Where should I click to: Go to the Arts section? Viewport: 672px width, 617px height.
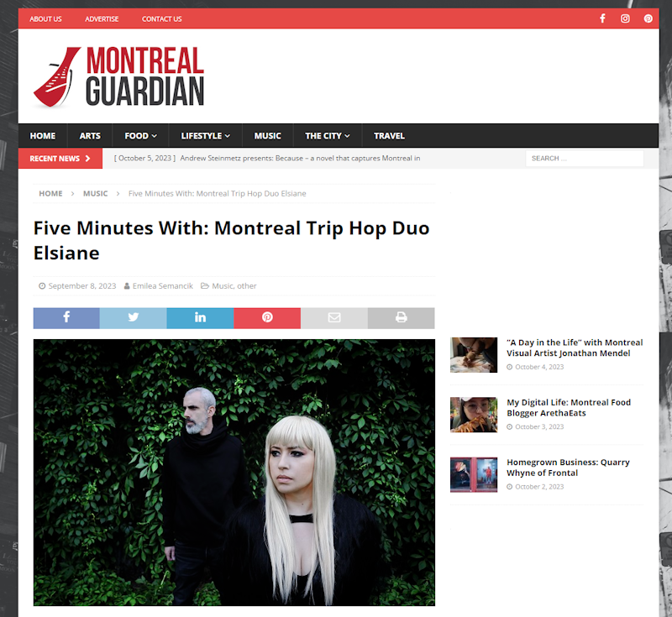90,136
